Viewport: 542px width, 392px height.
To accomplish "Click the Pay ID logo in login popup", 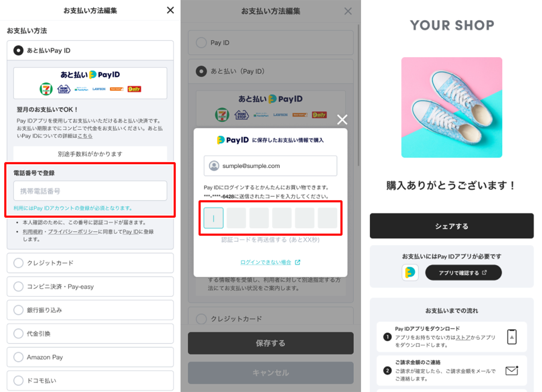I will click(x=233, y=140).
